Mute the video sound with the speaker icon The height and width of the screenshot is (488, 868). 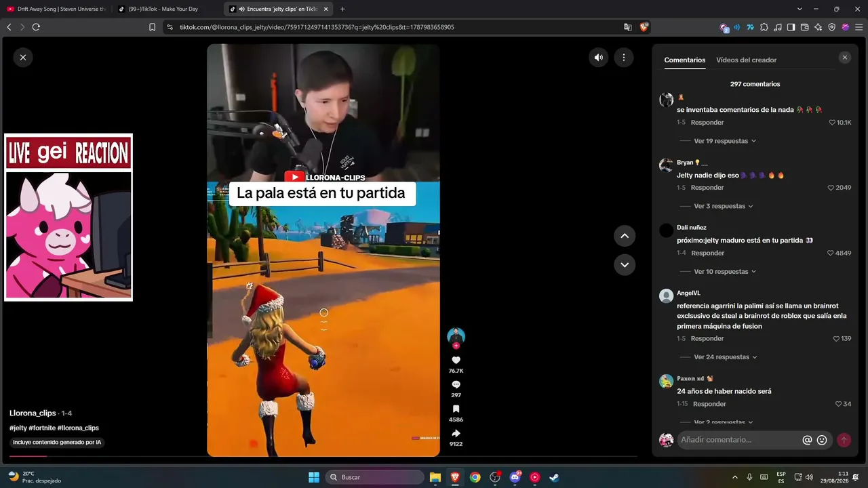pos(599,58)
